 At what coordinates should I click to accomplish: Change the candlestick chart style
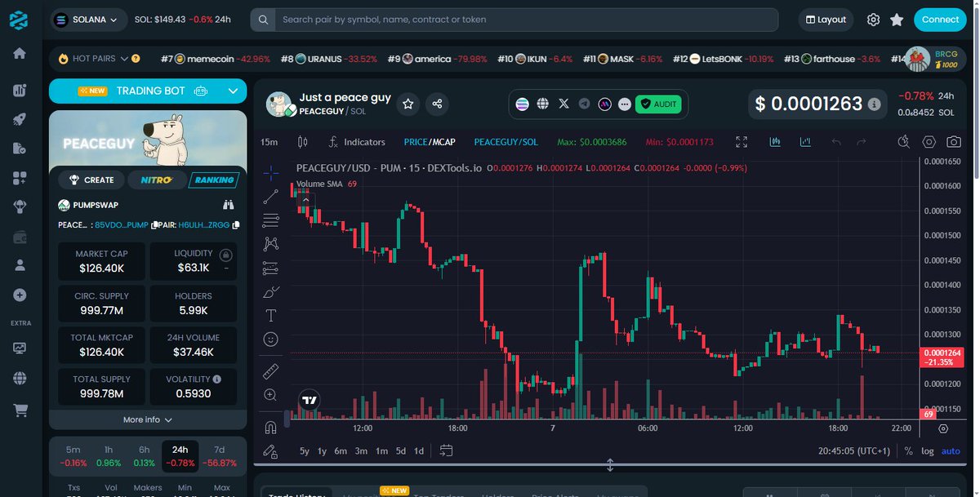coord(303,142)
